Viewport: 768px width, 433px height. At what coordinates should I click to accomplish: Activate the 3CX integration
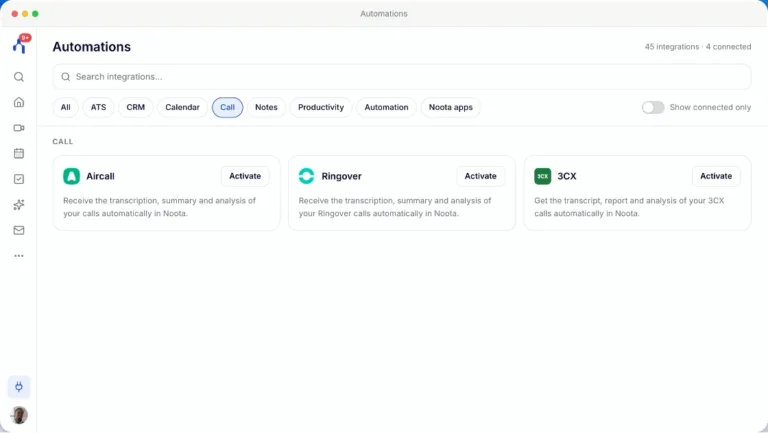coord(716,176)
